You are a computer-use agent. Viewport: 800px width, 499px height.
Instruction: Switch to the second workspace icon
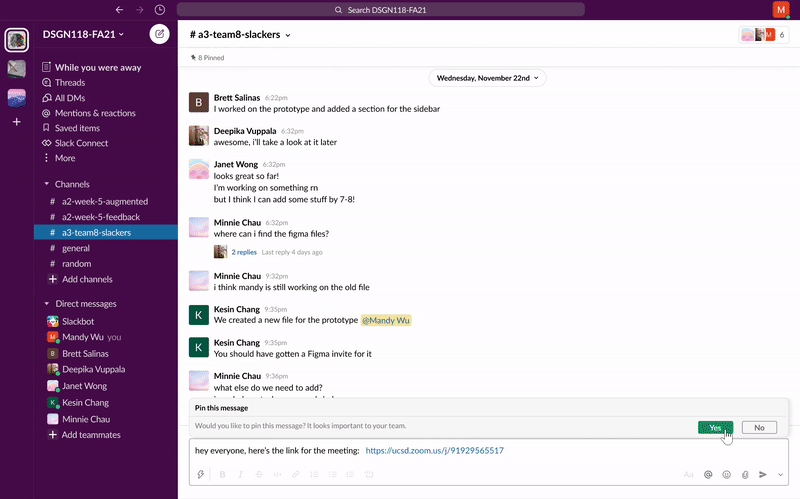tap(17, 68)
